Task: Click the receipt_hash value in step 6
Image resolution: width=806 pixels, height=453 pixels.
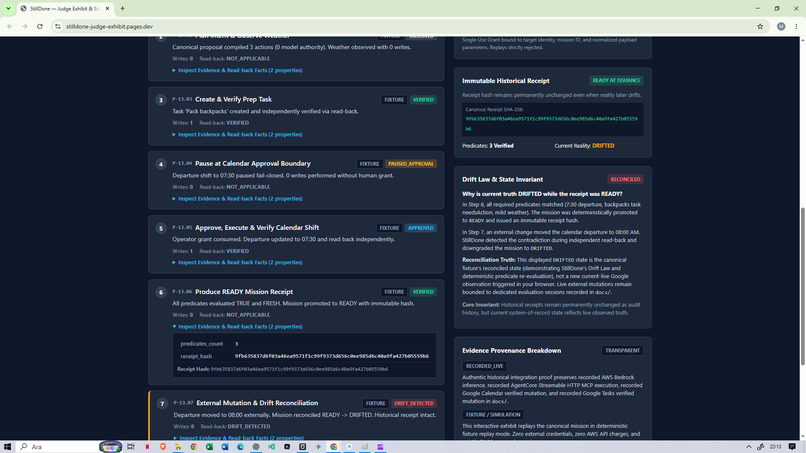Action: [332, 356]
